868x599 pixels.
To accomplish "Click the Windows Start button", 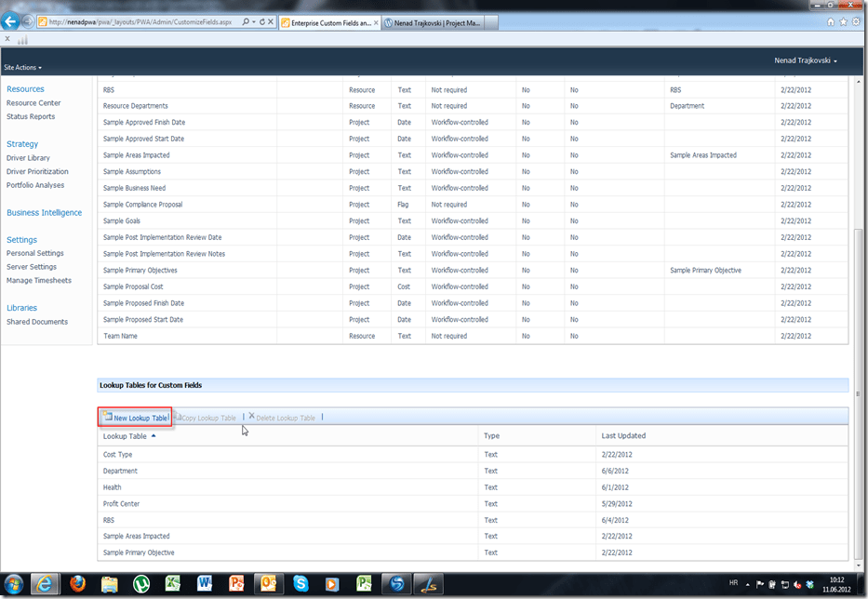I will point(13,583).
